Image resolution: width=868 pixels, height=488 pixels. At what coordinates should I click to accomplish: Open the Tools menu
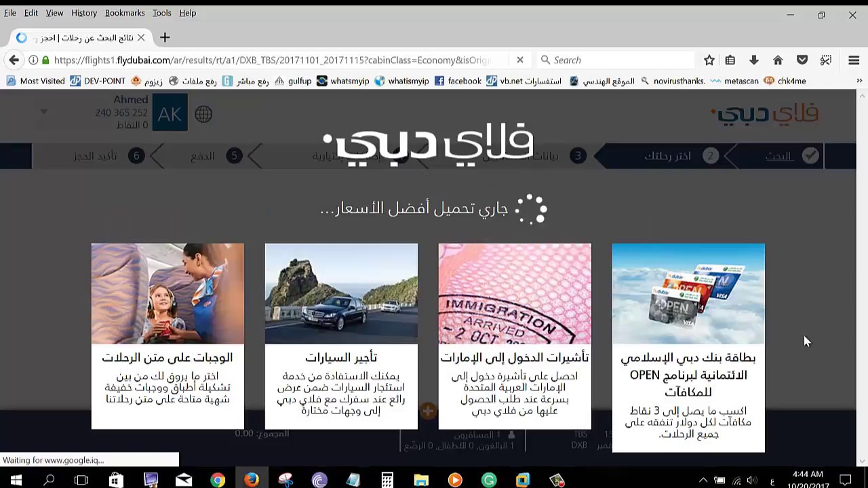click(161, 13)
